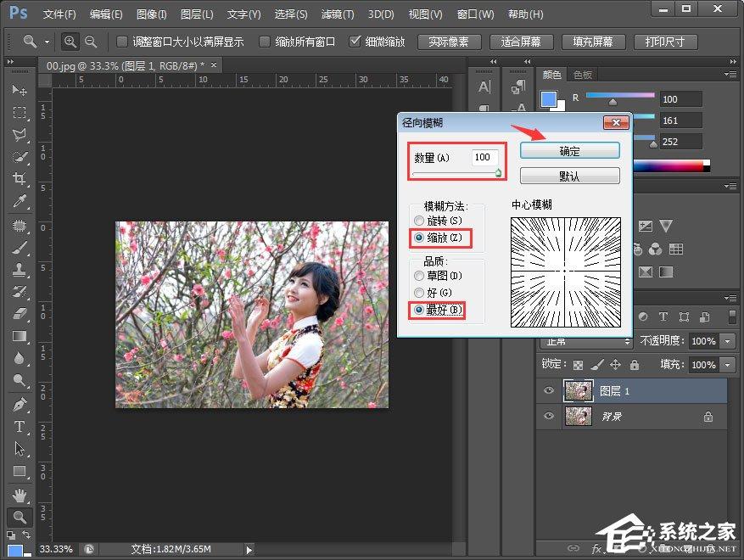This screenshot has width=744, height=560.
Task: Switch to the 颜色 panel tab
Action: coord(551,74)
